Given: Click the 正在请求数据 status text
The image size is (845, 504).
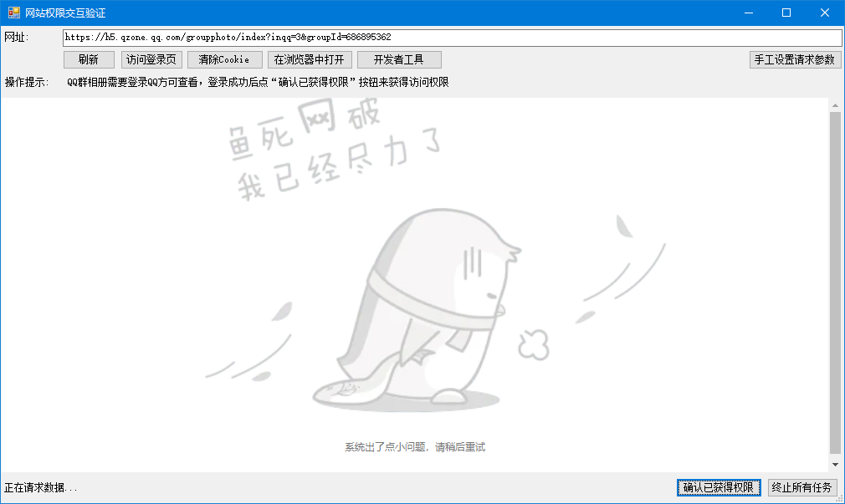Looking at the screenshot, I should (40, 488).
